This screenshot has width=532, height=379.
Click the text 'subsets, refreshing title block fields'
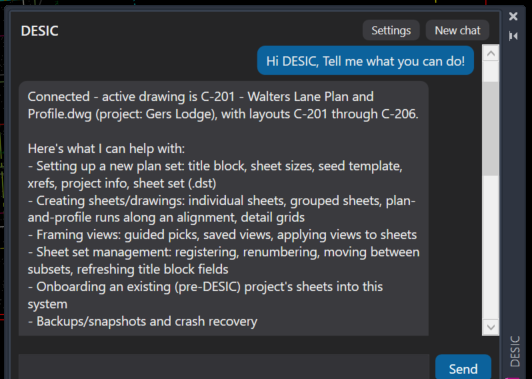(128, 269)
